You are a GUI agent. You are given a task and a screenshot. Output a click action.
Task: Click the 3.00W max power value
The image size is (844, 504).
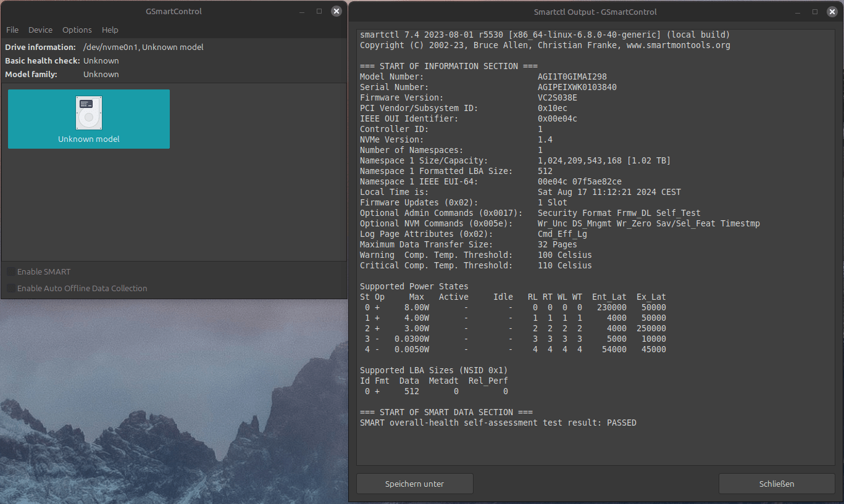tap(417, 328)
